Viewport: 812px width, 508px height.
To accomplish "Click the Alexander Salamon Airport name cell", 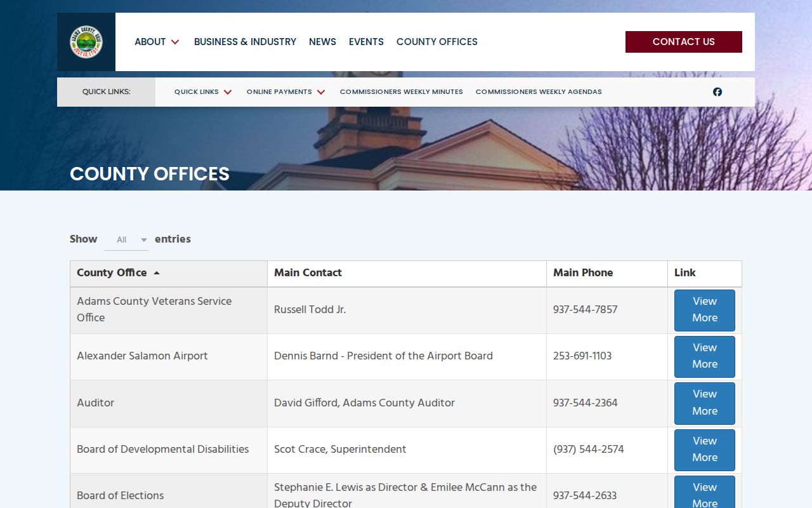I will point(169,356).
